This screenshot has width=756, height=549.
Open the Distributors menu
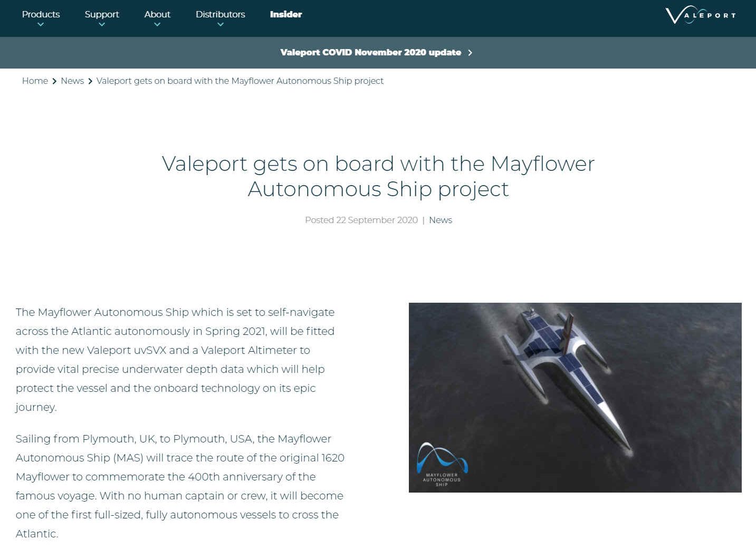point(221,14)
